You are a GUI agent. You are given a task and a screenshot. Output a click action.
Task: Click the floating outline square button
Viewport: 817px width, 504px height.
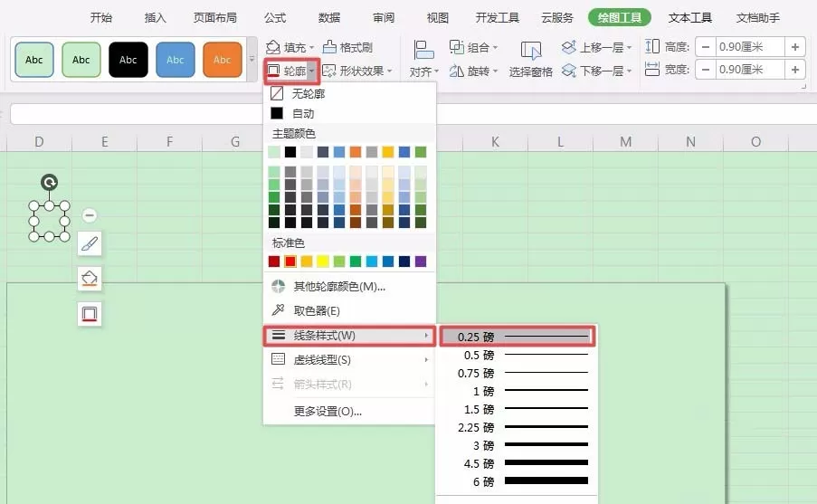coord(89,314)
